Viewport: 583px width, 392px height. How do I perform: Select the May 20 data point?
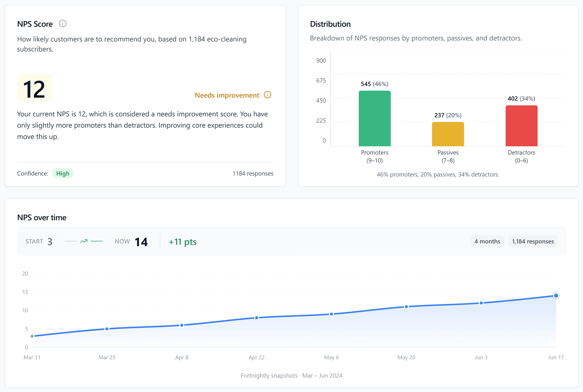(x=406, y=307)
